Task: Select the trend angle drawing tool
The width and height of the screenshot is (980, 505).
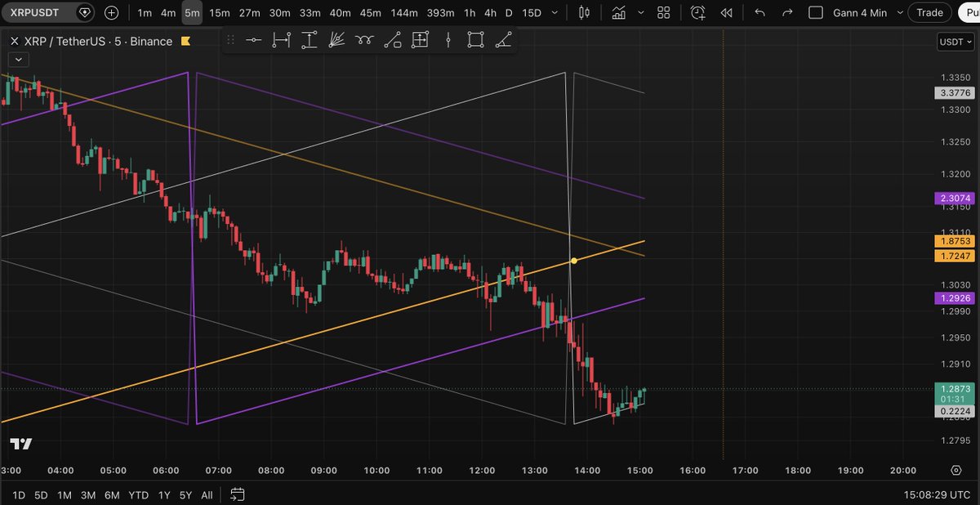Action: pyautogui.click(x=504, y=40)
